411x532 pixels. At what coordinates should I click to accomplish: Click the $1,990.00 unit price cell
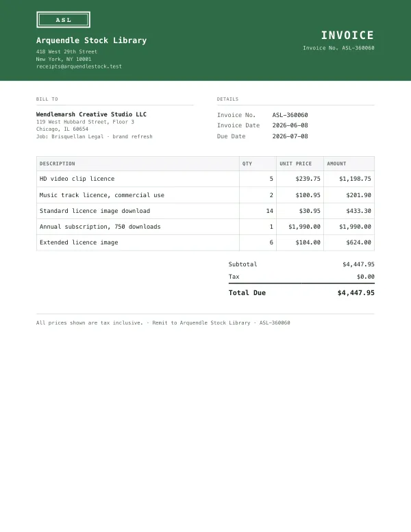pyautogui.click(x=304, y=227)
